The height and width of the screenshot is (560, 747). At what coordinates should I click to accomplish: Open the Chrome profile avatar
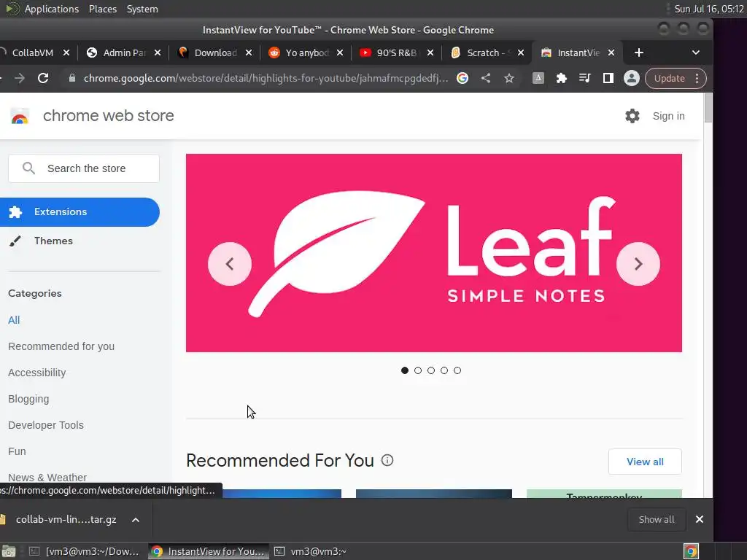(631, 78)
